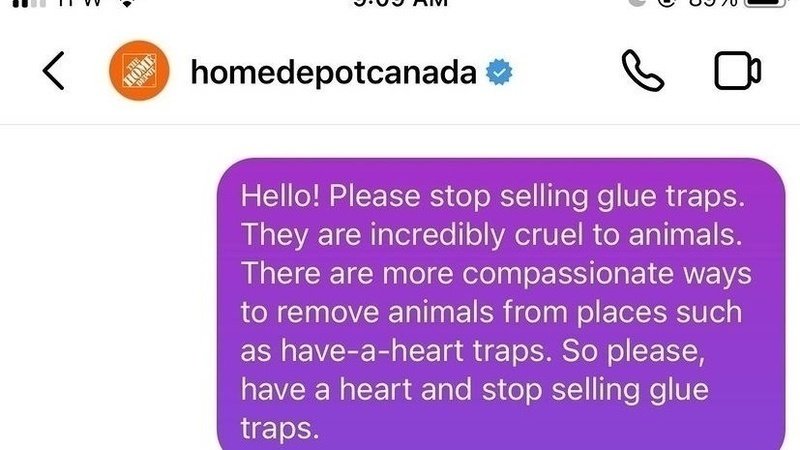Tap the Wi-Fi icon in status bar
The height and width of the screenshot is (450, 800).
[126, 3]
